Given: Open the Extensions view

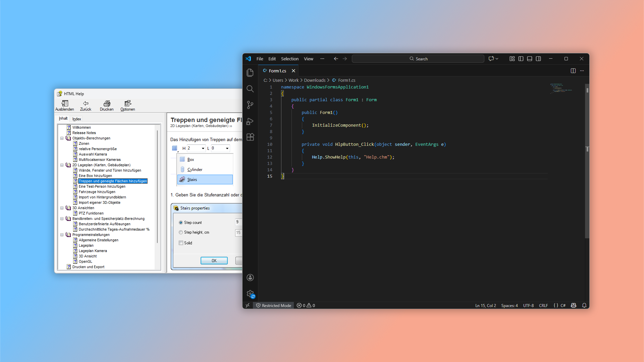Looking at the screenshot, I should (250, 137).
